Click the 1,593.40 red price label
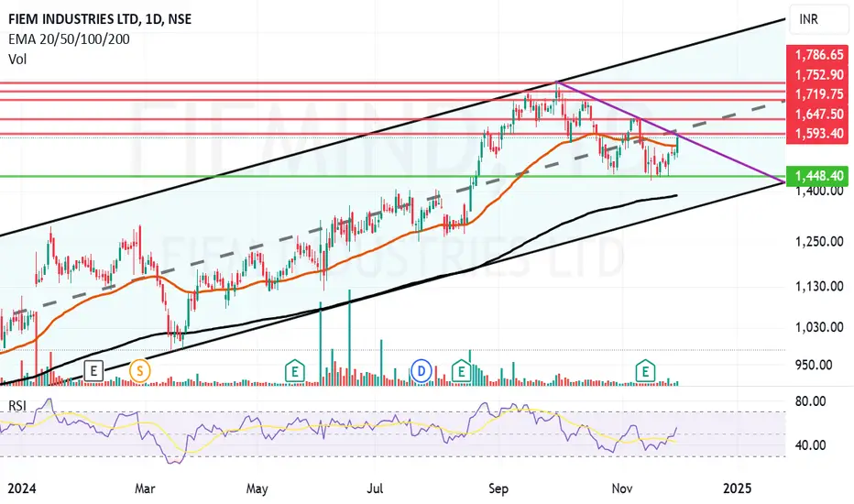Screen dimensions: 854x504 [818, 134]
